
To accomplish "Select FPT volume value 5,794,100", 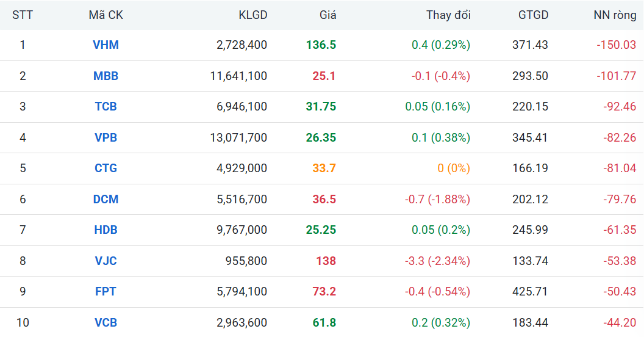I will tap(242, 291).
